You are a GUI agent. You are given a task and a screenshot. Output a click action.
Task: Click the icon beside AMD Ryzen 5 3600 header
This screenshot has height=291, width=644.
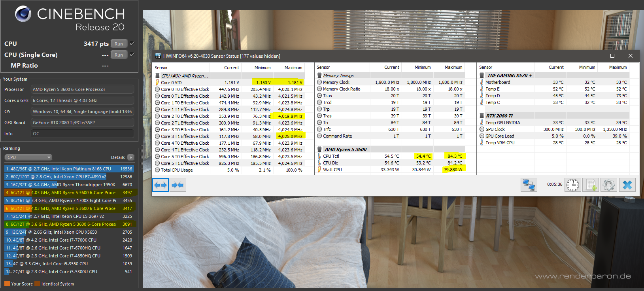coord(319,149)
